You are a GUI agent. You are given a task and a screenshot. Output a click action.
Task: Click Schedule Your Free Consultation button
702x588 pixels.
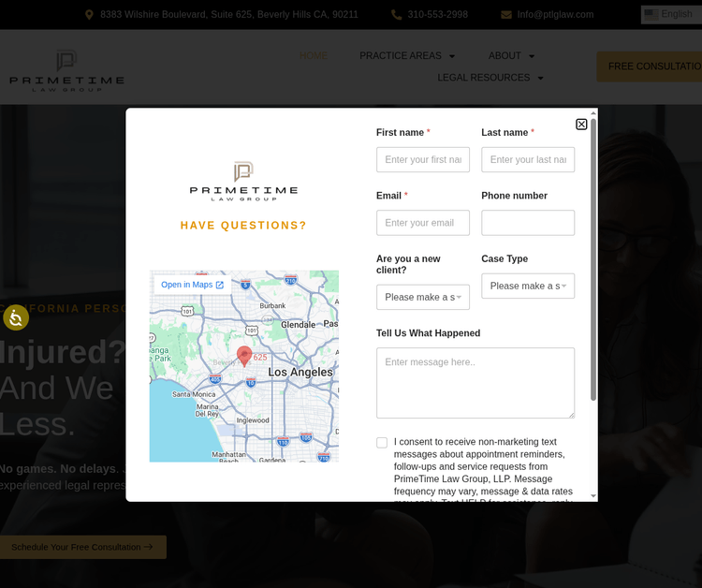tap(82, 547)
